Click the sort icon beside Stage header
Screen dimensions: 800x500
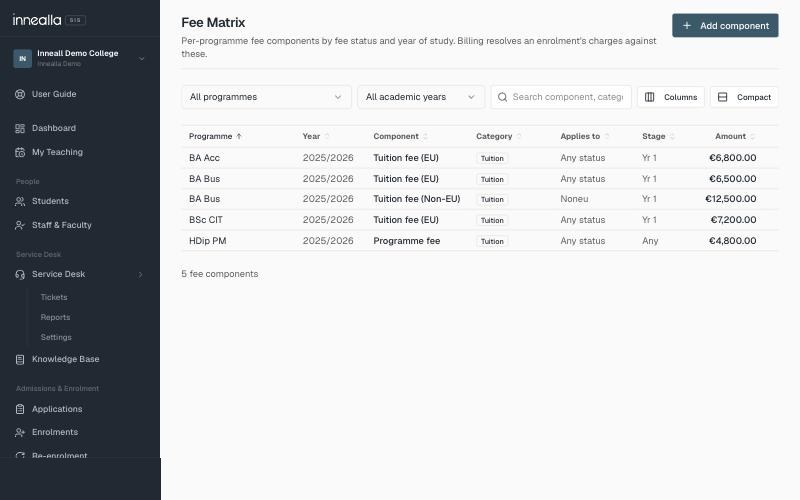coord(672,136)
